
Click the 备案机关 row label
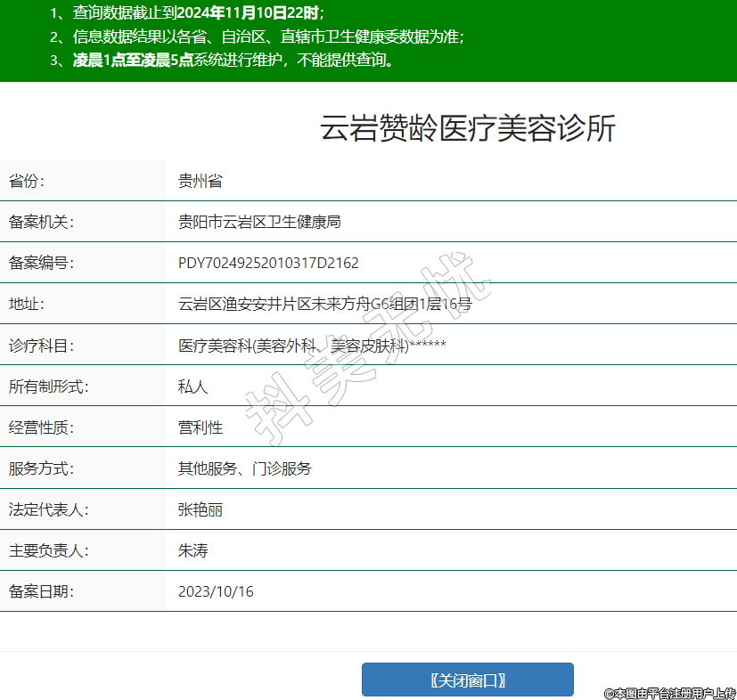tap(41, 223)
